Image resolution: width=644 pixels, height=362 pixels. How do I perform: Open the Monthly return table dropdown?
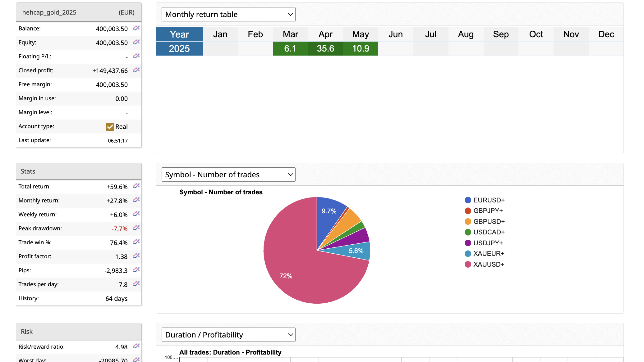pyautogui.click(x=228, y=14)
